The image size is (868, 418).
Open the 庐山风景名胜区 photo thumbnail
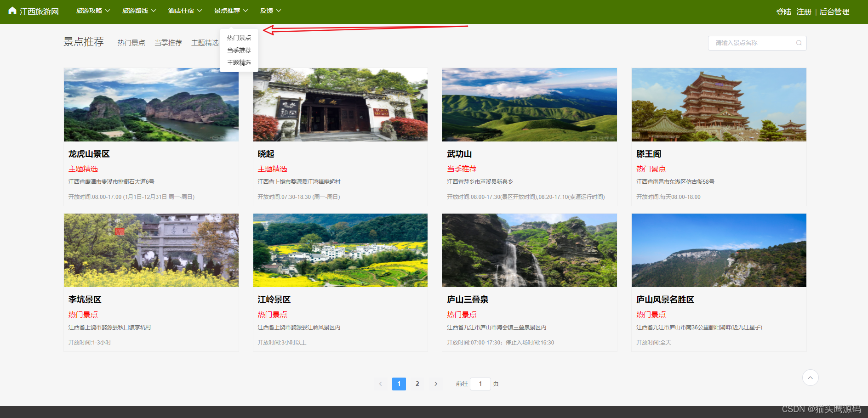pyautogui.click(x=719, y=250)
